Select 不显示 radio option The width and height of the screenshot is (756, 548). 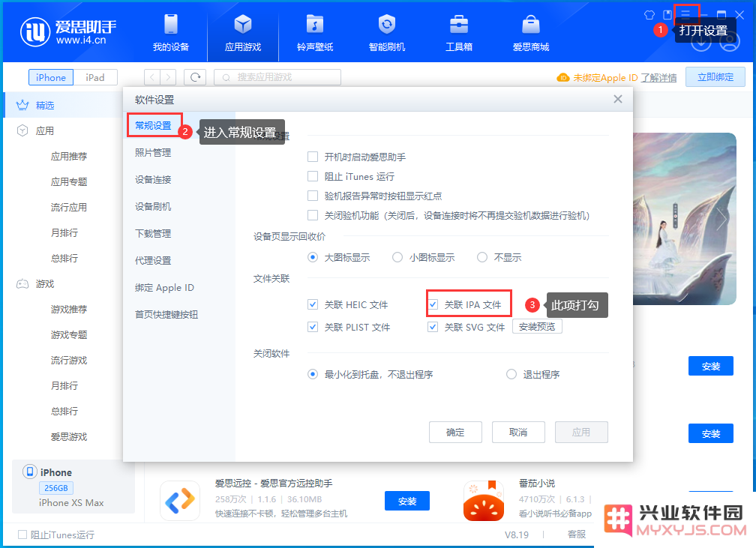pos(482,257)
